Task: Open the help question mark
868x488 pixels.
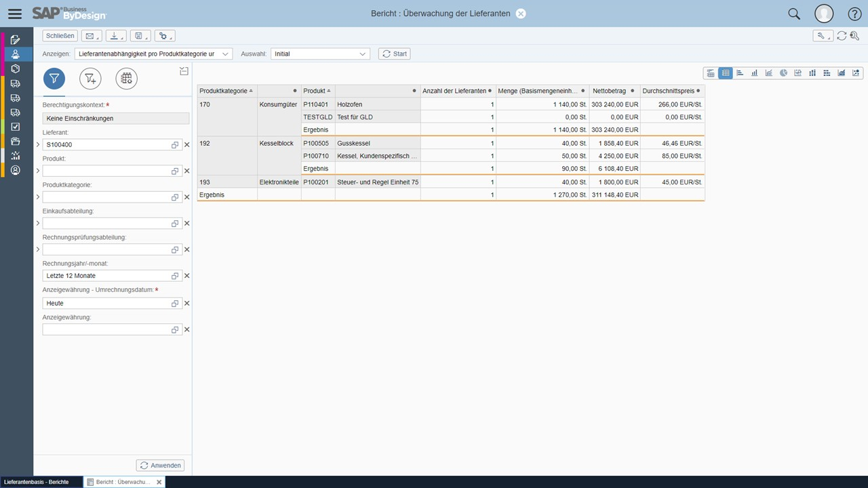Action: click(855, 14)
